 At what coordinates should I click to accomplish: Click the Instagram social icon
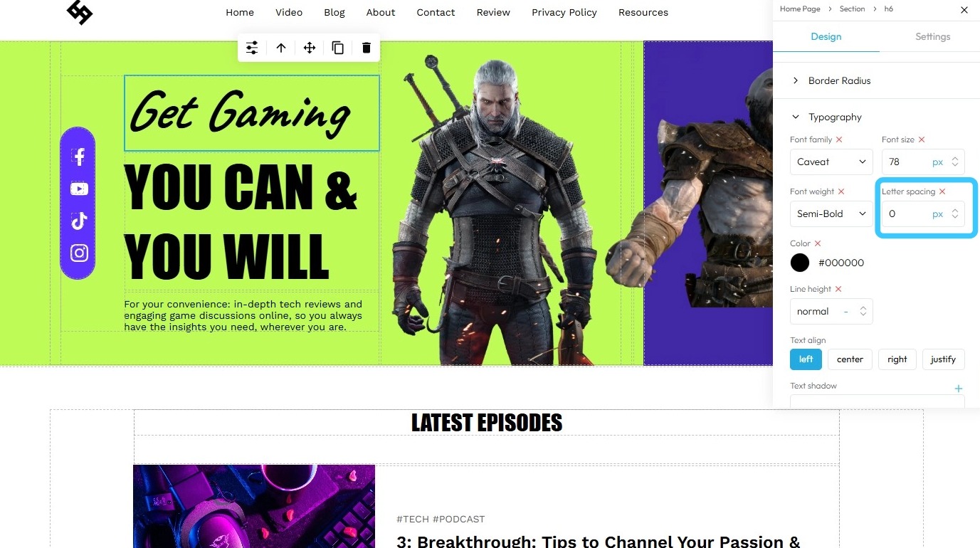tap(79, 253)
